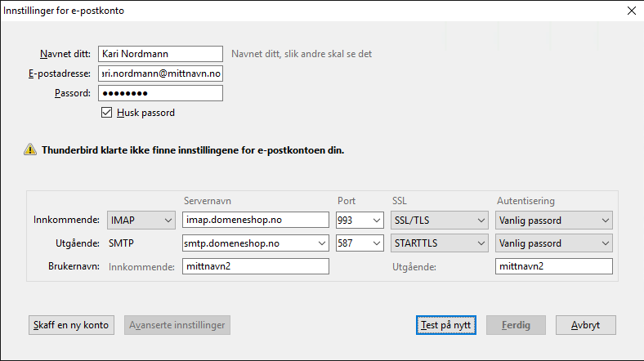Open the incoming SSL/TLS dropdown
Viewport: 644px width, 361px height.
coord(440,221)
